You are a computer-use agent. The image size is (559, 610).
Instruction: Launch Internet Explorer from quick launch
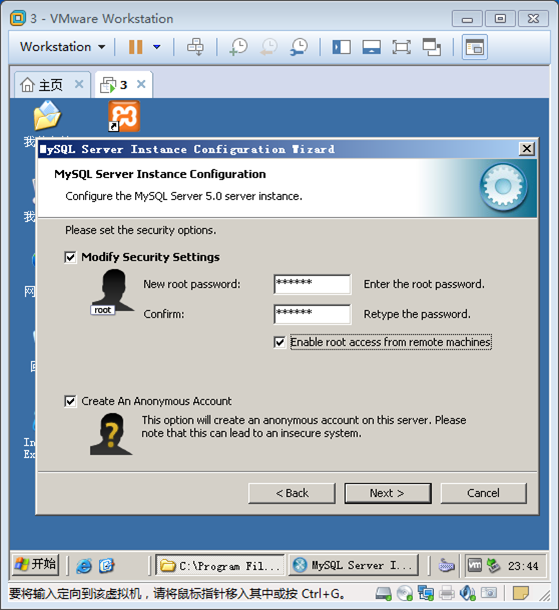[84, 565]
